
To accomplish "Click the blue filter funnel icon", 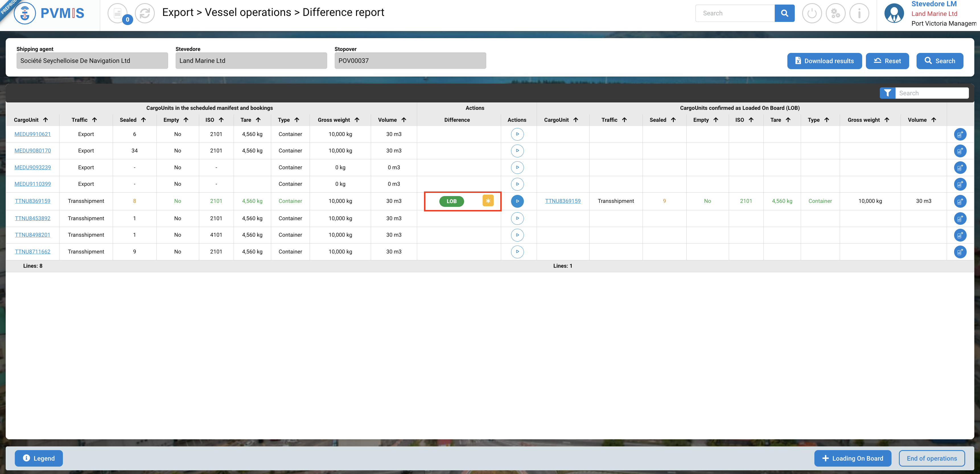I will (887, 93).
